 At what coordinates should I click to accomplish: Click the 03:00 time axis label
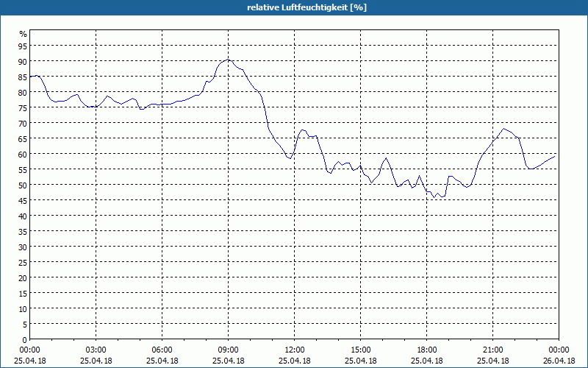[x=96, y=350]
